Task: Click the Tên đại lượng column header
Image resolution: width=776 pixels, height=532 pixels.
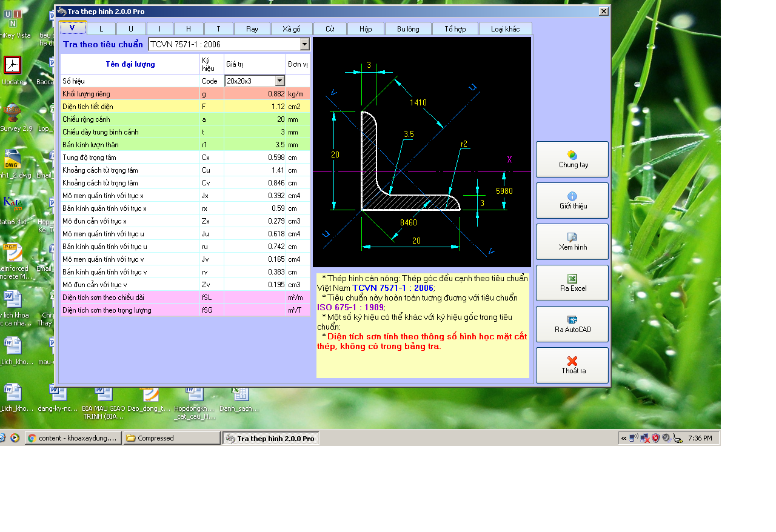Action: 130,64
